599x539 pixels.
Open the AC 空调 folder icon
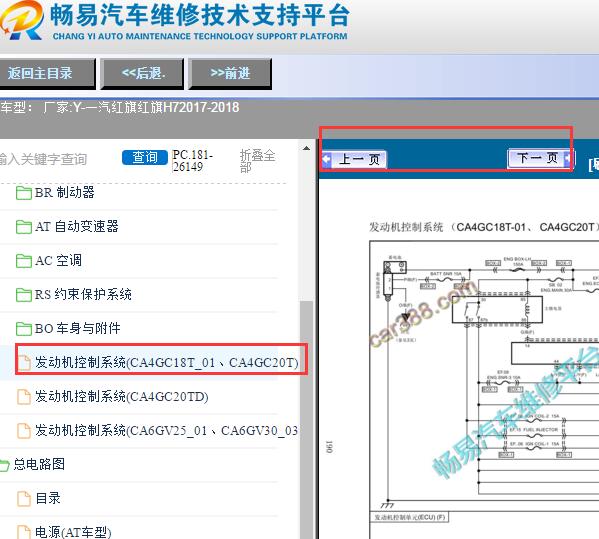point(24,261)
